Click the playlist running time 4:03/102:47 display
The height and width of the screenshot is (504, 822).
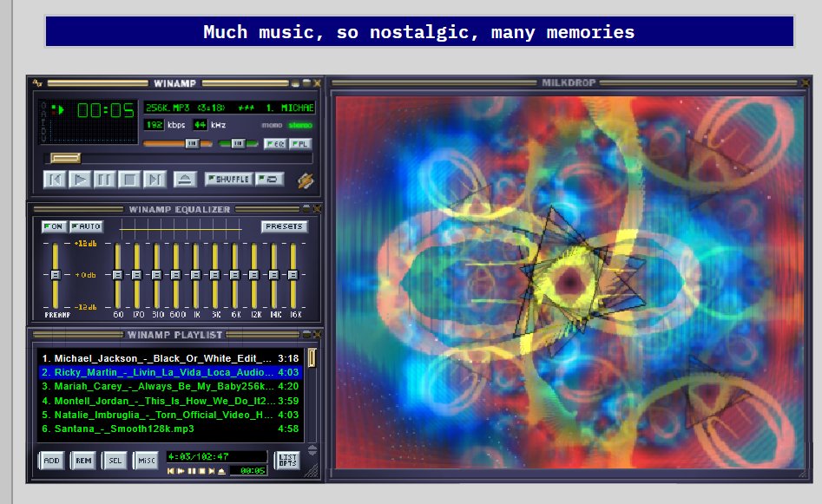[216, 456]
